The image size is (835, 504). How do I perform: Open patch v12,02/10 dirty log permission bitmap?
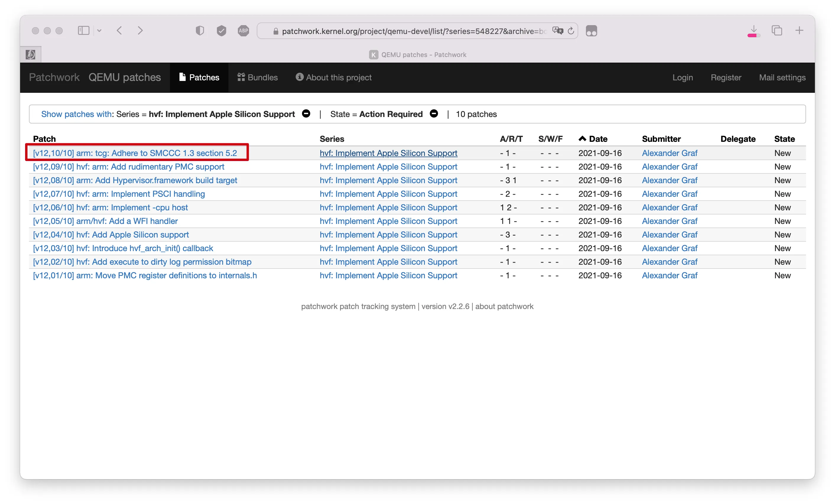(142, 262)
